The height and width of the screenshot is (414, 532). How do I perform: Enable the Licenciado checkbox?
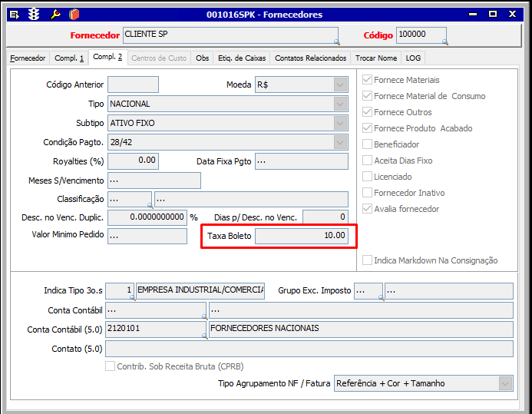pyautogui.click(x=367, y=177)
